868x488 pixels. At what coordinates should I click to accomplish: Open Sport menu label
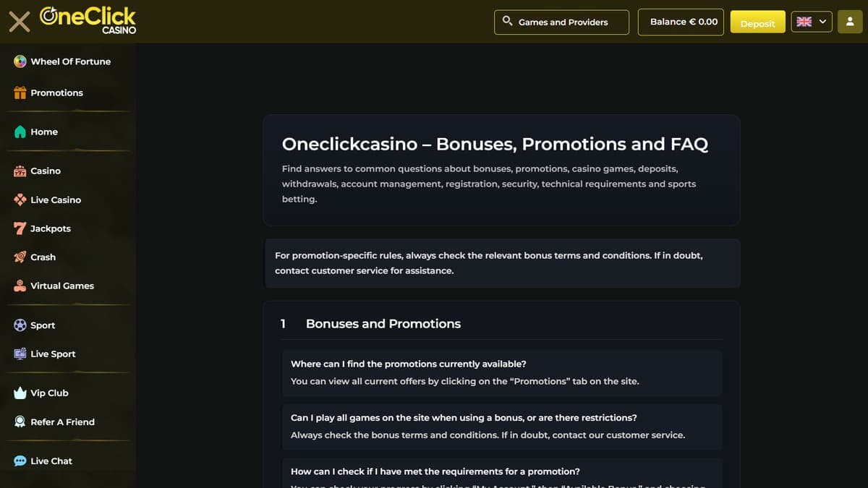click(43, 325)
